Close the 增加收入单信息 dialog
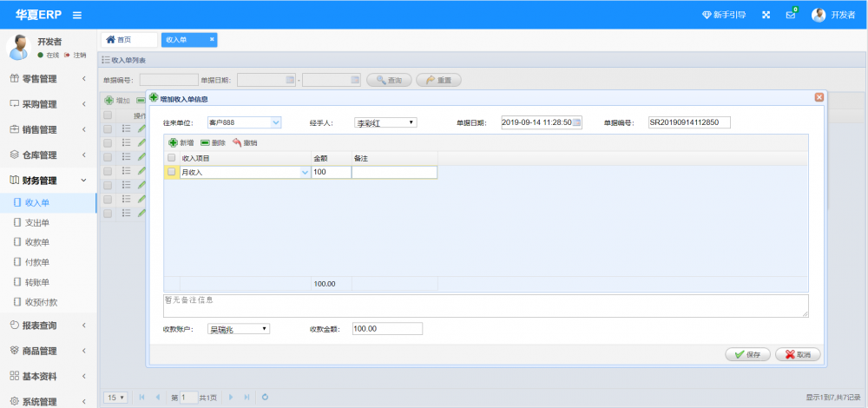Screen dimensions: 868x408 819,97
